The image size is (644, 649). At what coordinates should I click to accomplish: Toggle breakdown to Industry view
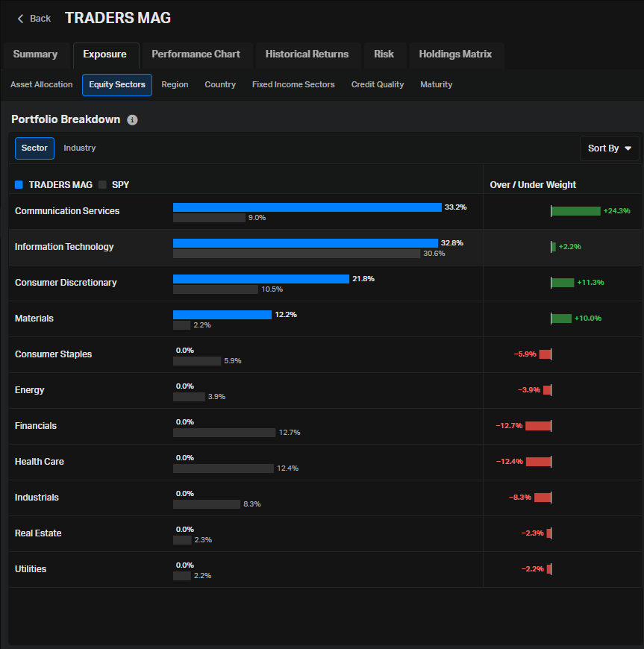(80, 148)
